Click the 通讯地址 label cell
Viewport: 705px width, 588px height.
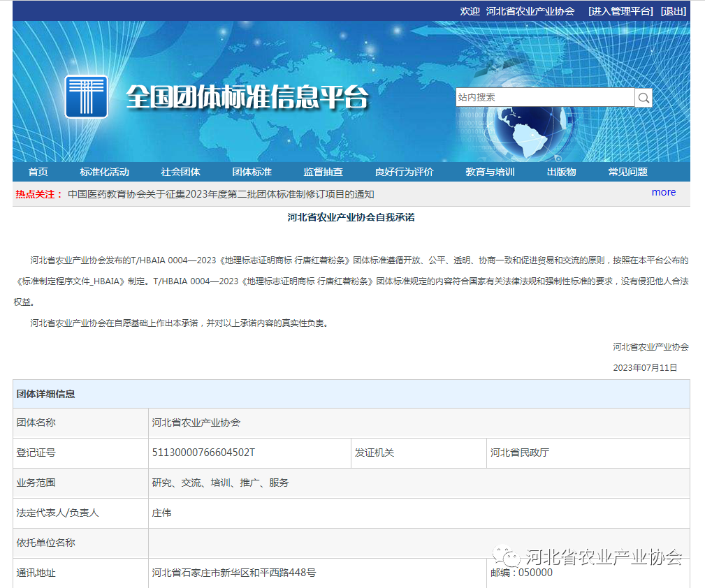(x=80, y=573)
